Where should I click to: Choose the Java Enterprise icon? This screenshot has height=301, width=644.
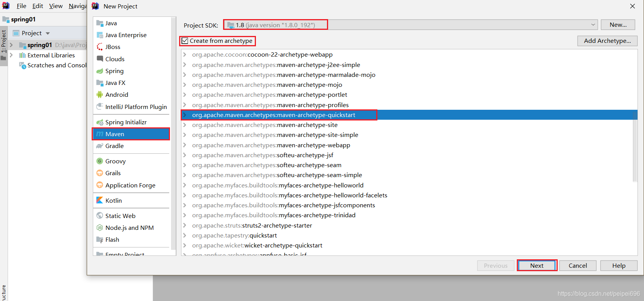click(100, 35)
